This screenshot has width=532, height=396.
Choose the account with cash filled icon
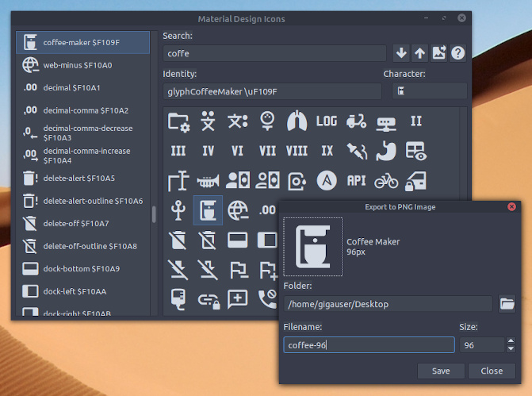click(x=238, y=180)
